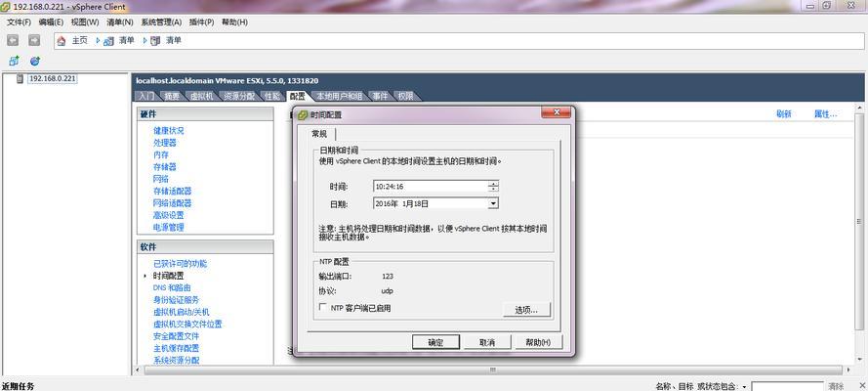Screen dimensions: 868x391
Task: Open 已获许可的功能 in software list
Action: coord(181,264)
